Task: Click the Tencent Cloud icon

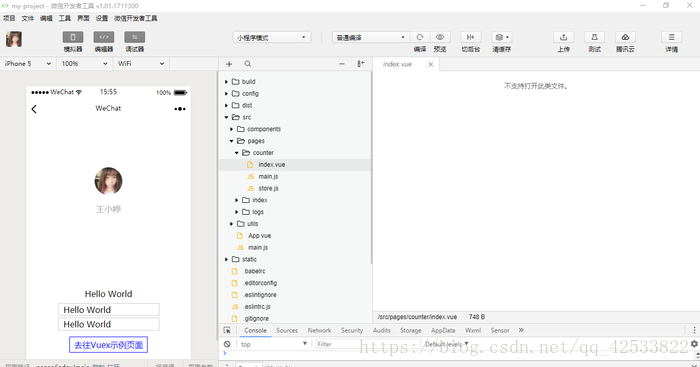Action: pos(625,37)
